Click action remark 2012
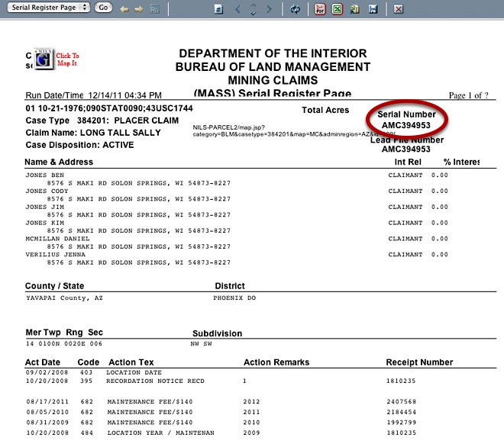This screenshot has height=447, width=504. tap(251, 402)
